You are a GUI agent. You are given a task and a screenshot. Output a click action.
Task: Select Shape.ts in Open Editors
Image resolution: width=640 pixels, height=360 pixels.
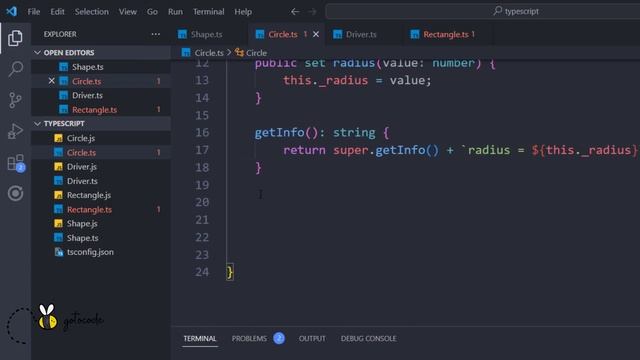click(101, 67)
